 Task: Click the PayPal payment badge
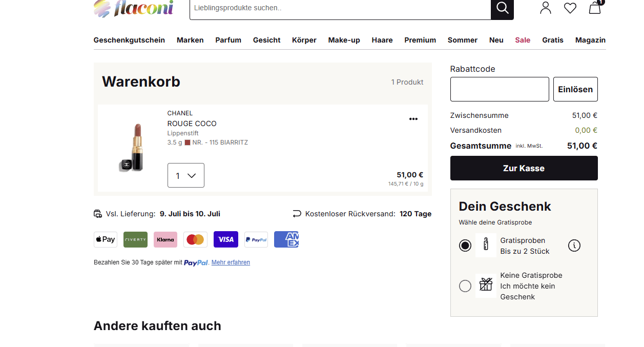(x=256, y=239)
